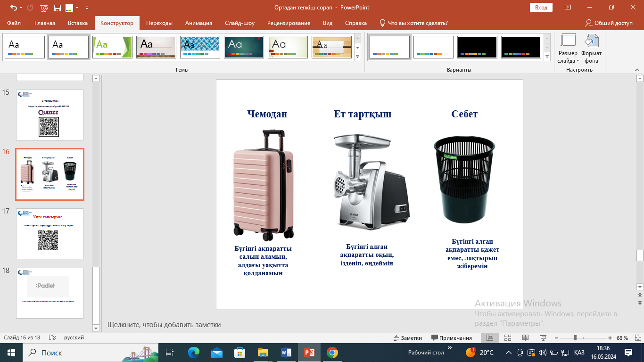Toggle Normal view button in status bar
This screenshot has width=644, height=362.
click(490, 338)
